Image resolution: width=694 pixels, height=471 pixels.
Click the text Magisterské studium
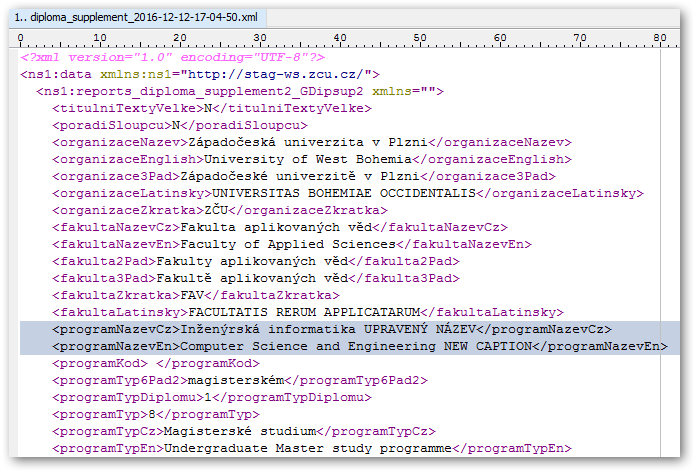pyautogui.click(x=240, y=431)
